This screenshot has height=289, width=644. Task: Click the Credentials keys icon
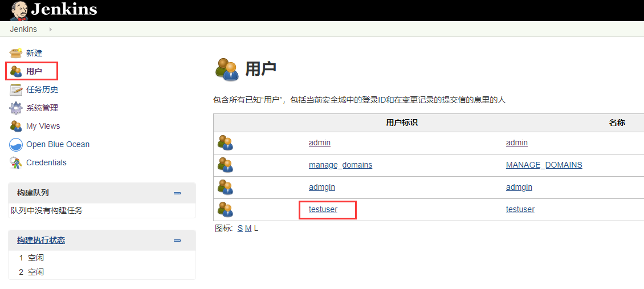(x=16, y=163)
